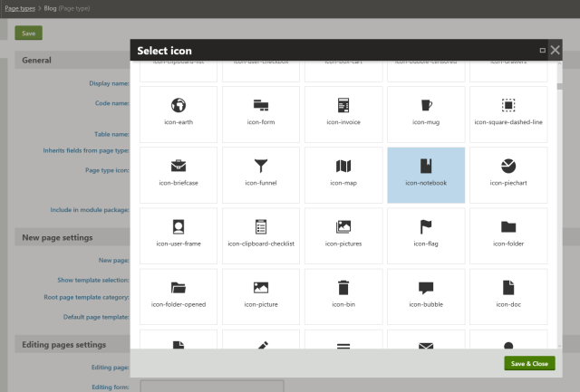The width and height of the screenshot is (580, 392).
Task: Pick the icon-invoice icon
Action: (343, 114)
